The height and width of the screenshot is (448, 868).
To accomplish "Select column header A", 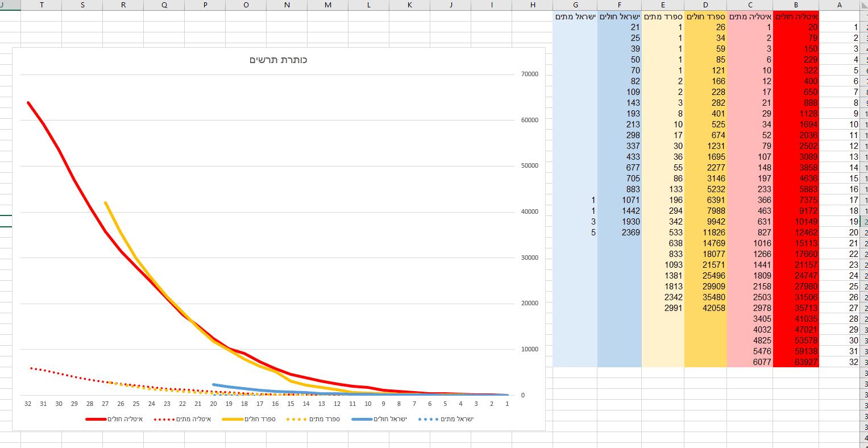I will (840, 5).
